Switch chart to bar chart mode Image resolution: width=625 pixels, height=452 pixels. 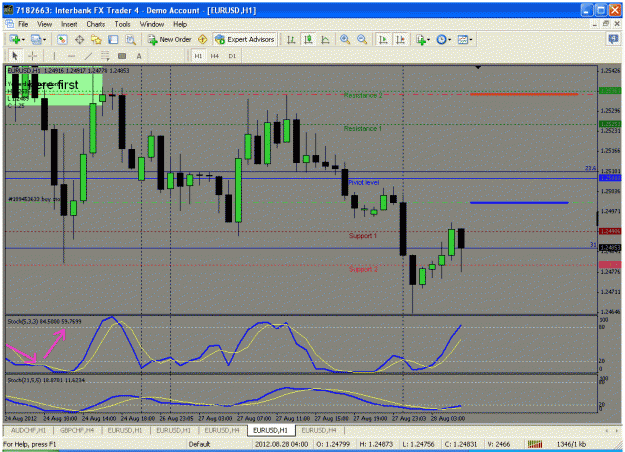[x=291, y=39]
